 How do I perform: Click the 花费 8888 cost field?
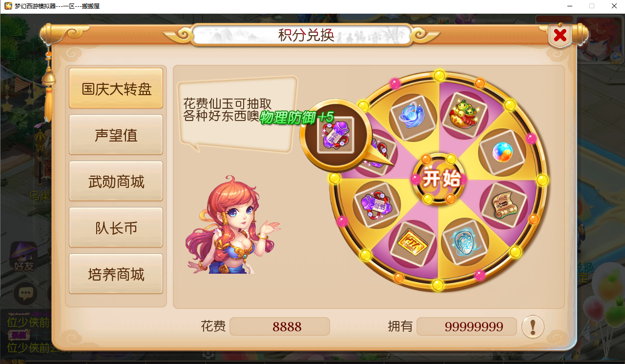280,326
